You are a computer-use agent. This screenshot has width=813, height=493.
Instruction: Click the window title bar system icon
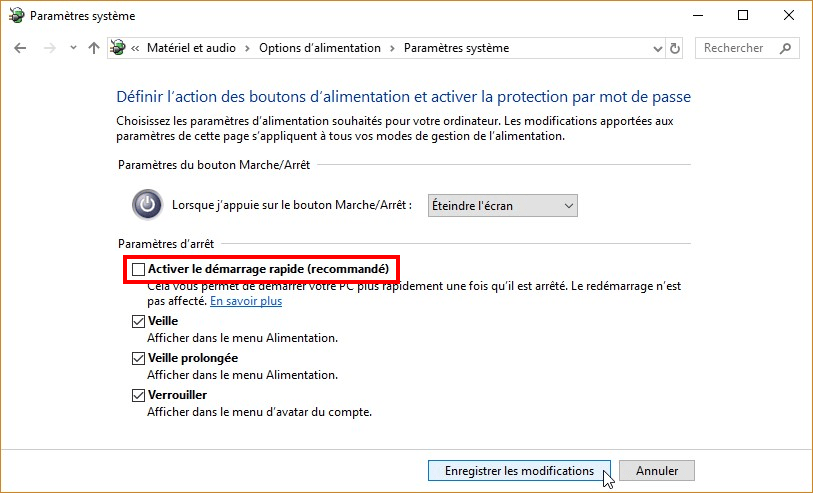coord(15,16)
